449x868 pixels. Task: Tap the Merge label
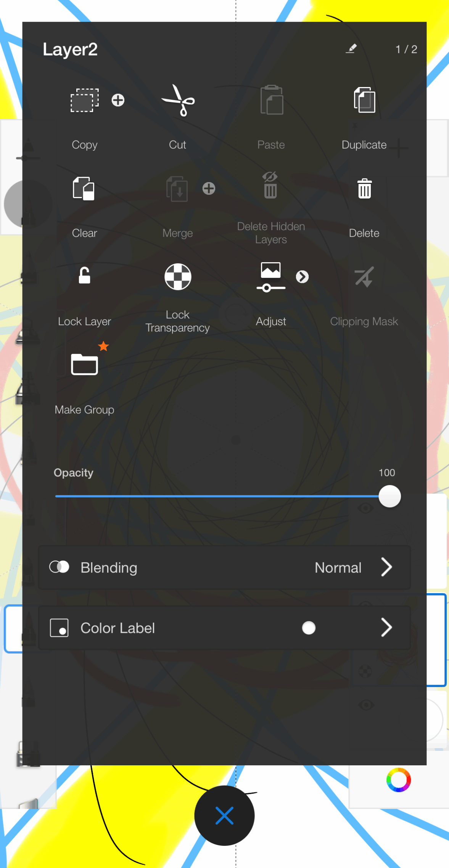(x=177, y=233)
